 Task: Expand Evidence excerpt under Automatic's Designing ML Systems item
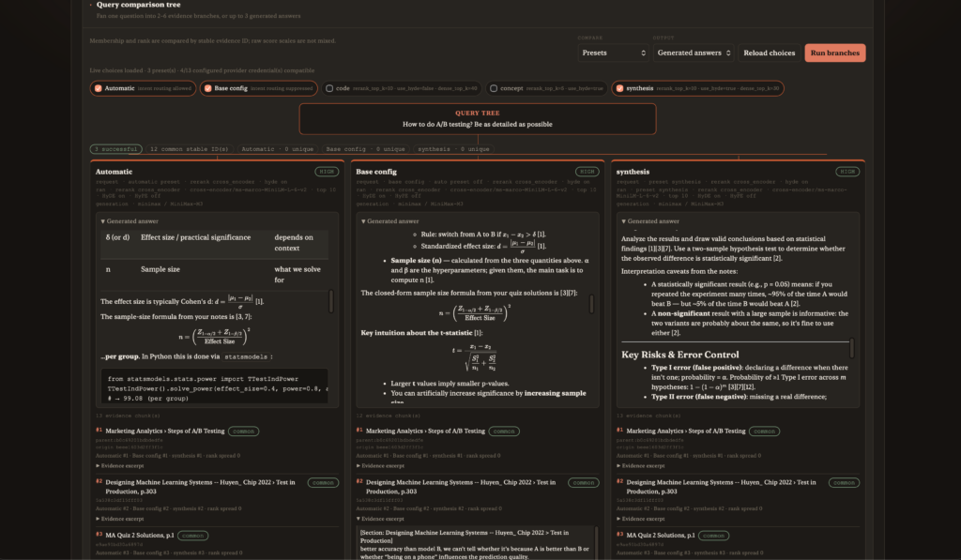(119, 519)
